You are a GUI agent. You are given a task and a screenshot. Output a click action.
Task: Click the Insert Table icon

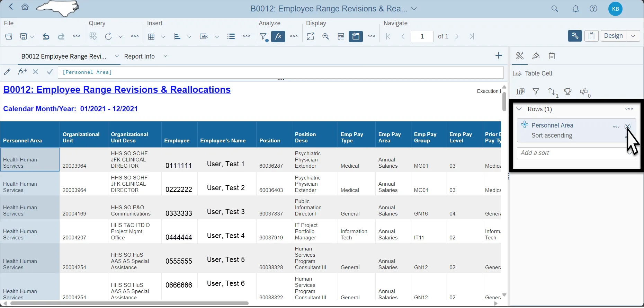click(151, 36)
